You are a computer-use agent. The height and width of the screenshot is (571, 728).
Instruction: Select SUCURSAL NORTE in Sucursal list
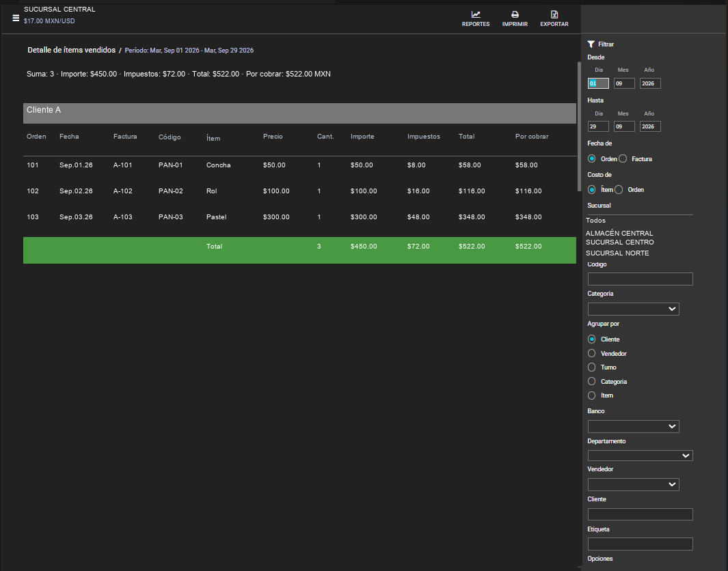tap(617, 253)
